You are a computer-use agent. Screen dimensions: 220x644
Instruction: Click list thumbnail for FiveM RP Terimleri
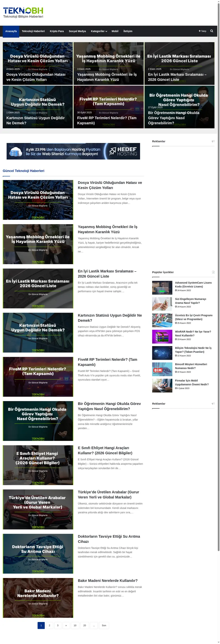pos(38,377)
